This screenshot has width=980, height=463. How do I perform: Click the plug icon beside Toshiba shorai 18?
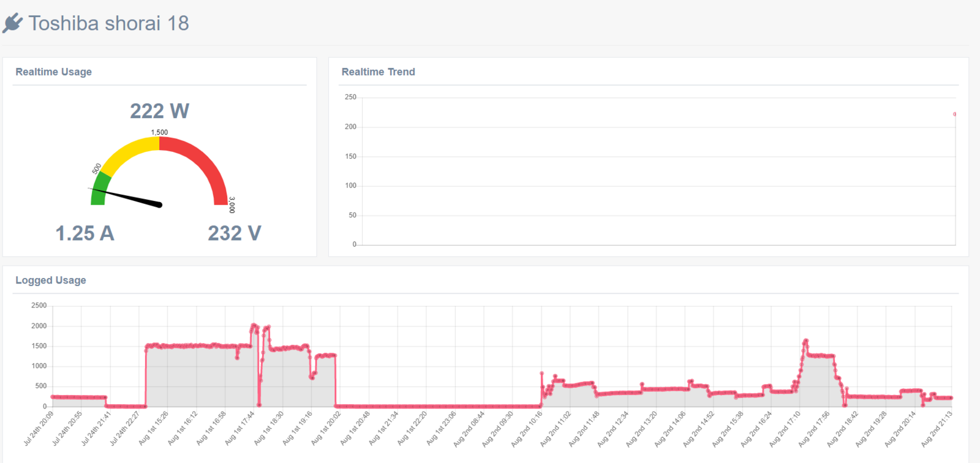13,23
